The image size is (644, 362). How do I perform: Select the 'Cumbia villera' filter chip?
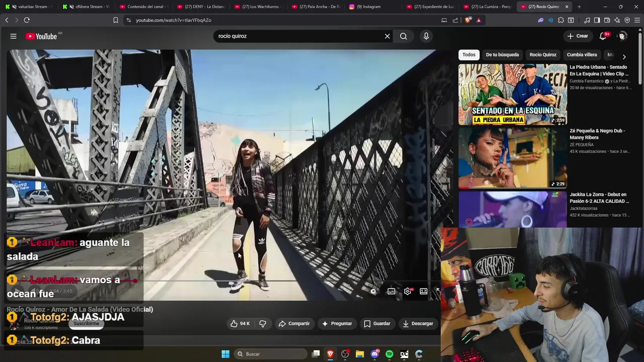click(582, 55)
